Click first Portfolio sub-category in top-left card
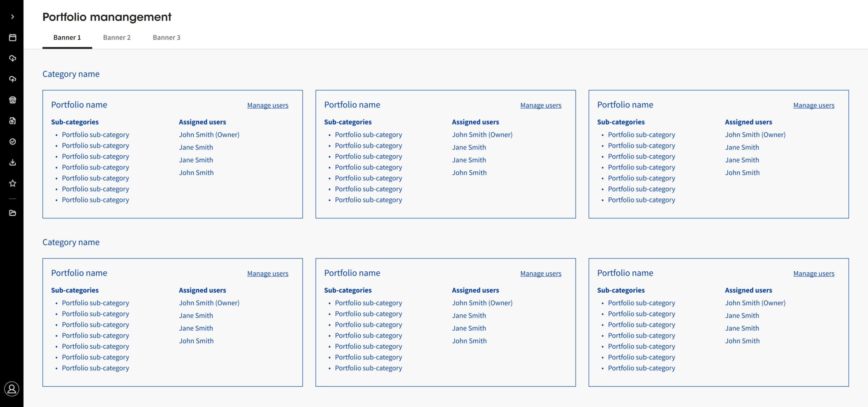Viewport: 868px width, 407px height. (95, 135)
